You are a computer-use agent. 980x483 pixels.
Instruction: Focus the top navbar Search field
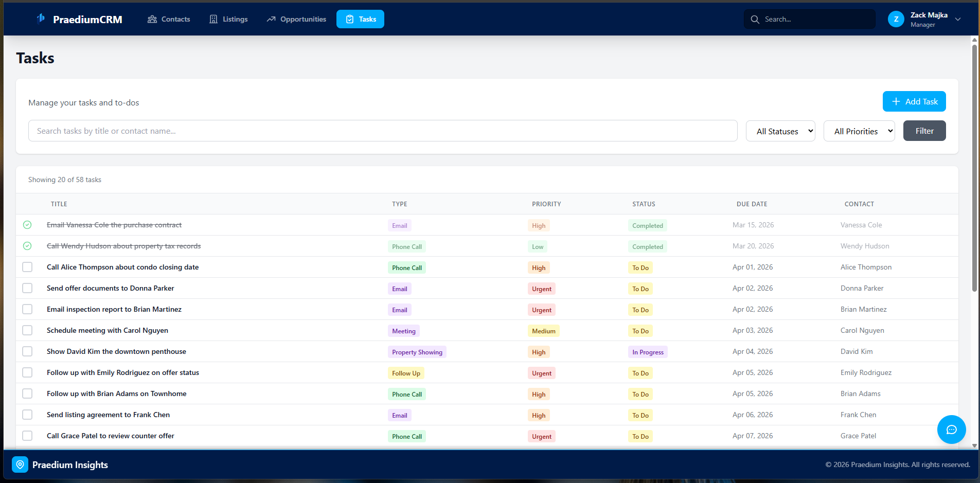pyautogui.click(x=810, y=19)
